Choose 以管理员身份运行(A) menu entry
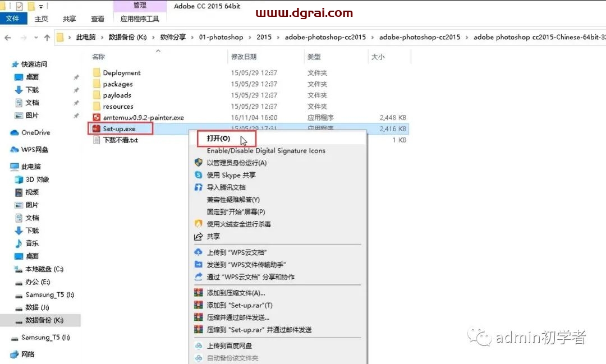 coord(237,163)
